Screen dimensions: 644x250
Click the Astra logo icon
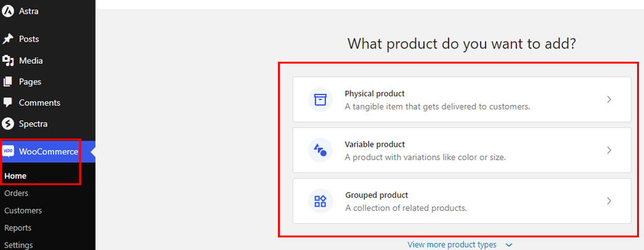coord(8,11)
